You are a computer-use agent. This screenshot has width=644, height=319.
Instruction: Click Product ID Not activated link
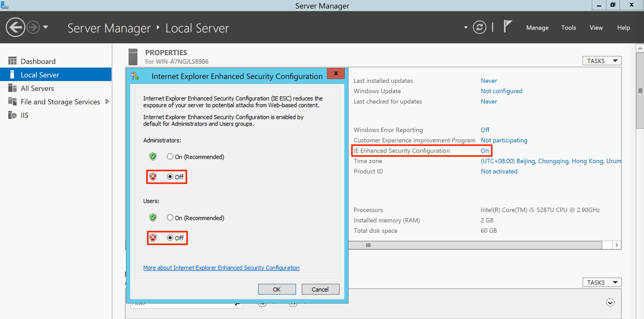(x=499, y=171)
